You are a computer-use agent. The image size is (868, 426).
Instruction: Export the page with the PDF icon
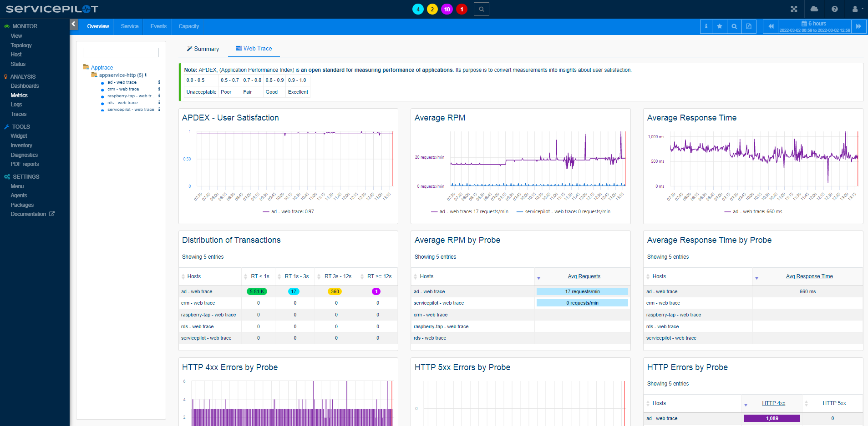pos(749,26)
